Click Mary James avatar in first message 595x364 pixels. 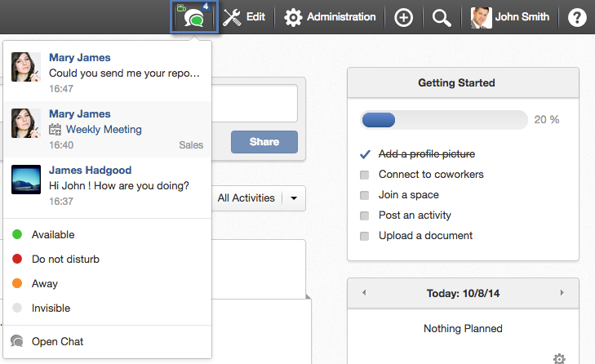pyautogui.click(x=26, y=67)
